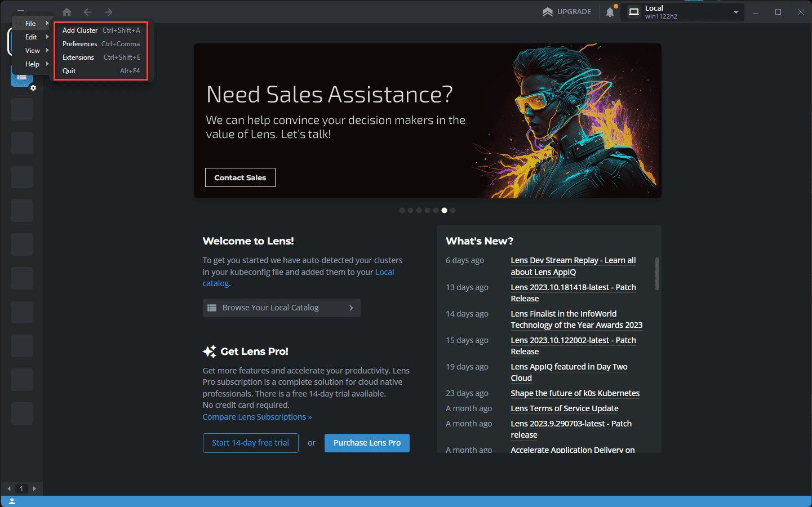Select the fifth carousel dot under the banner
Image resolution: width=812 pixels, height=507 pixels.
click(x=436, y=210)
